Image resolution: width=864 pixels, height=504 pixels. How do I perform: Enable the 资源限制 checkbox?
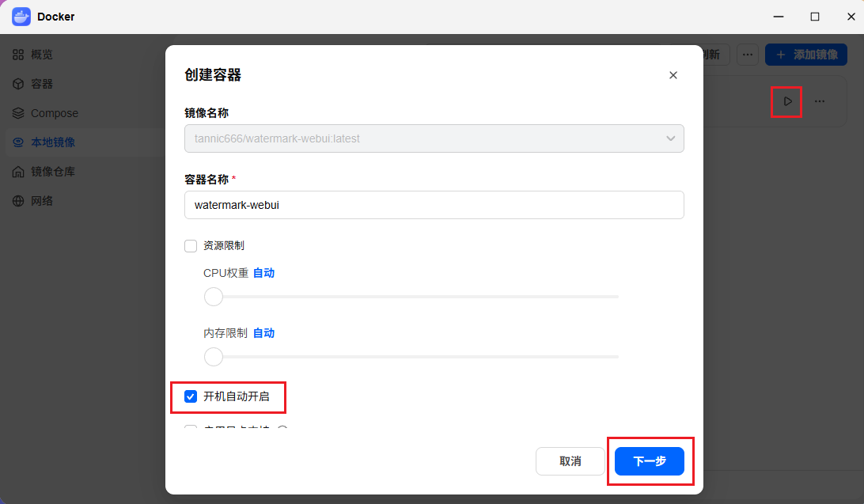pos(191,245)
